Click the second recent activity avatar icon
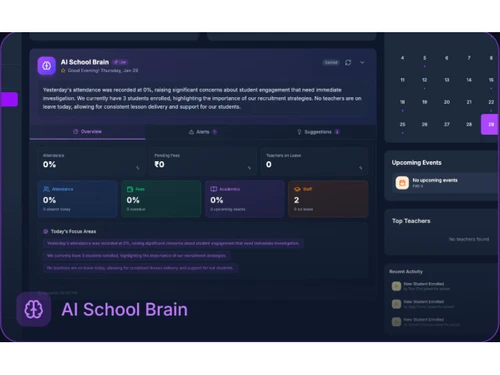500x375 pixels. [x=396, y=304]
